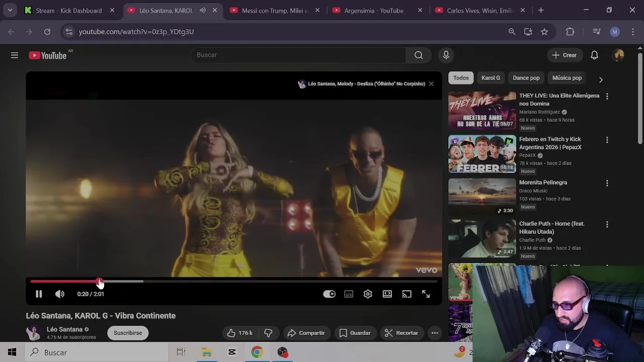Screen dimensions: 644x362
Task: Mute the video volume
Action: [x=60, y=294]
